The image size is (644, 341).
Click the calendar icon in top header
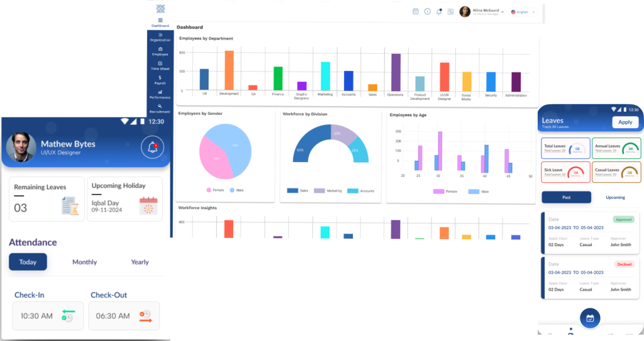click(x=416, y=11)
